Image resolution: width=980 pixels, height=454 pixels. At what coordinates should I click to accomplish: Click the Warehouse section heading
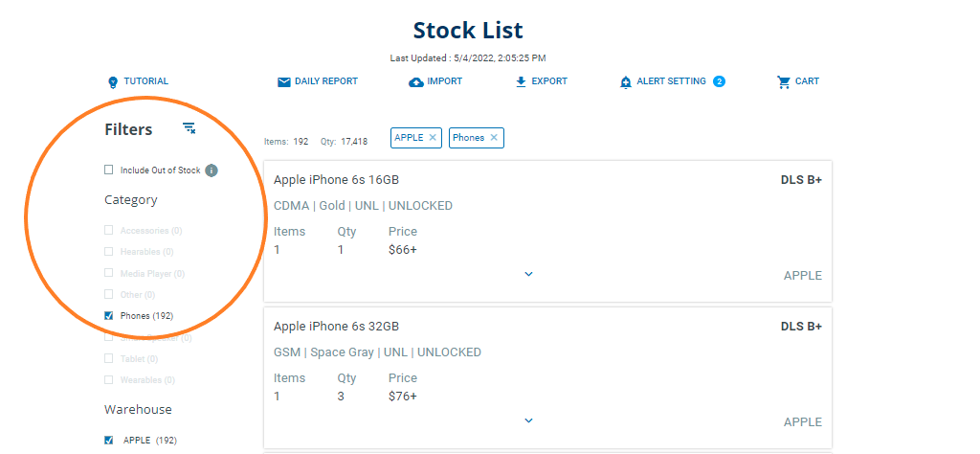coord(138,410)
